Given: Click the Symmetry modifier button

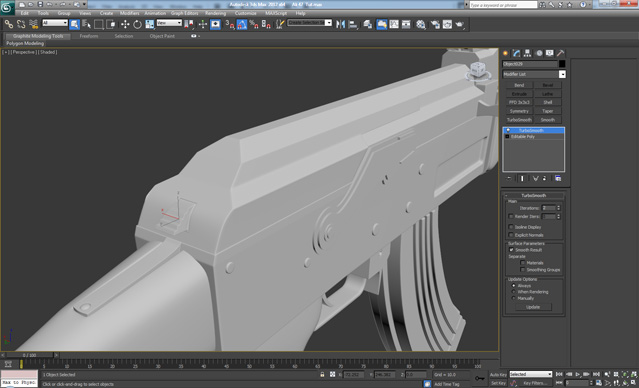Looking at the screenshot, I should click(519, 111).
